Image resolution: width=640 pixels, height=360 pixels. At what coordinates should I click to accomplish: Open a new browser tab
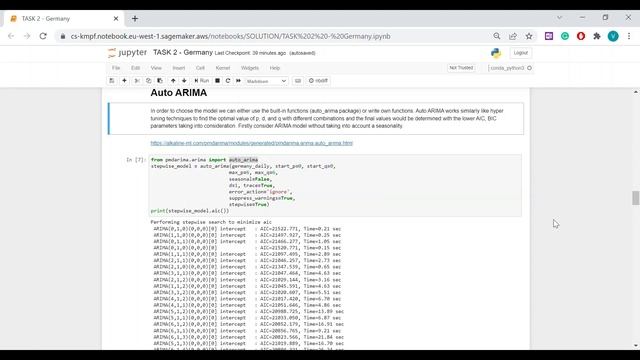pyautogui.click(x=135, y=18)
